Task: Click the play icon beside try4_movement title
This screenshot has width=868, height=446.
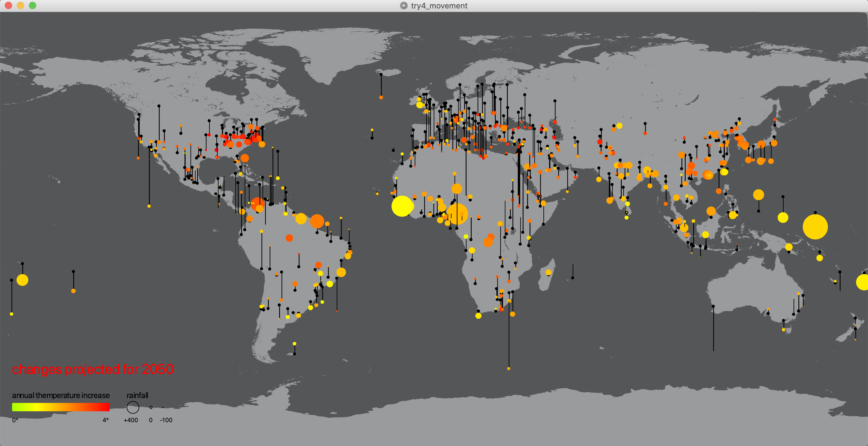Action: click(403, 5)
